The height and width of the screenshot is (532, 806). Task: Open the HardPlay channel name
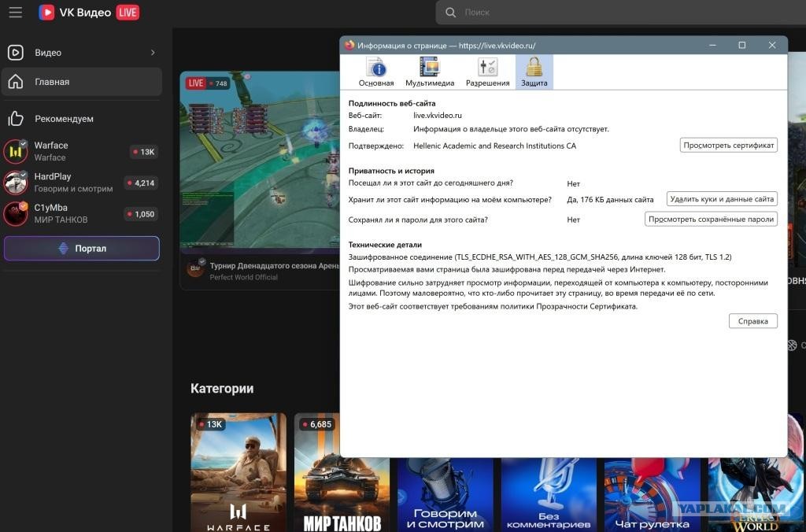coord(53,176)
